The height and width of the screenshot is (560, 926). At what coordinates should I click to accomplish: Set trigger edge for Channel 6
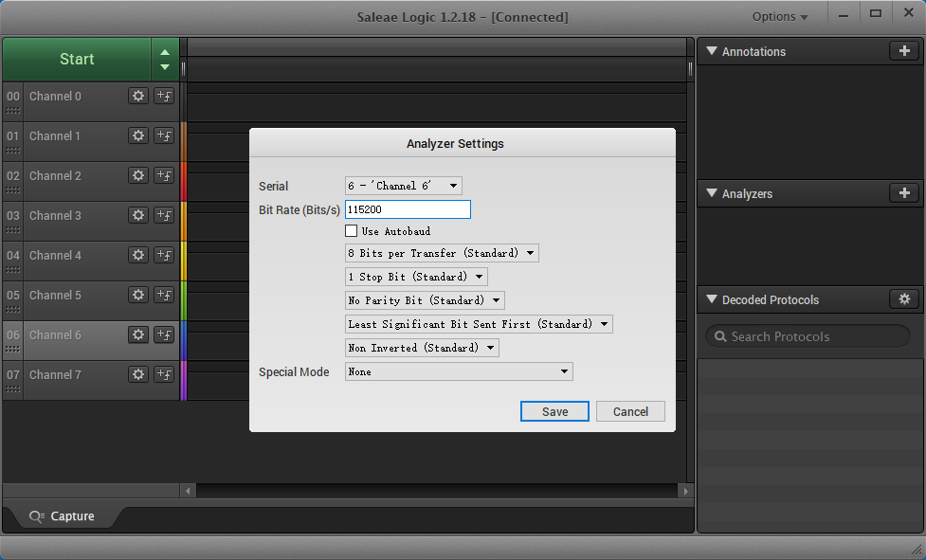click(x=164, y=334)
